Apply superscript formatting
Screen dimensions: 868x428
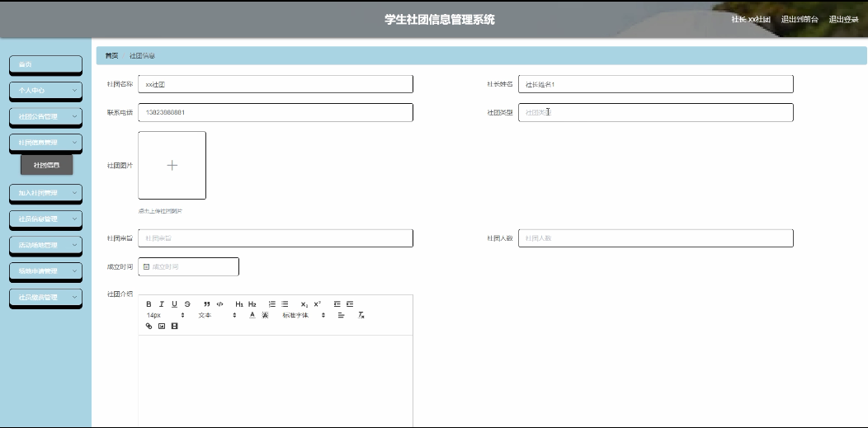click(317, 304)
